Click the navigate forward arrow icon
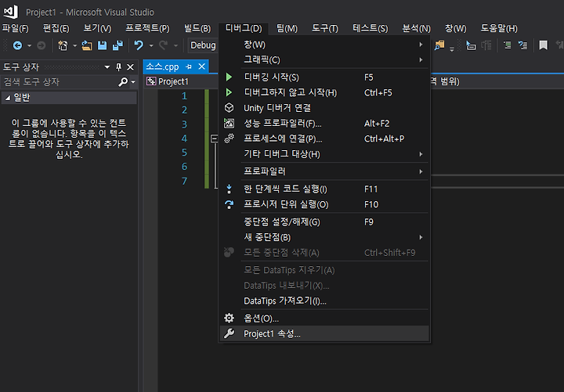This screenshot has height=392, width=564. coord(42,45)
